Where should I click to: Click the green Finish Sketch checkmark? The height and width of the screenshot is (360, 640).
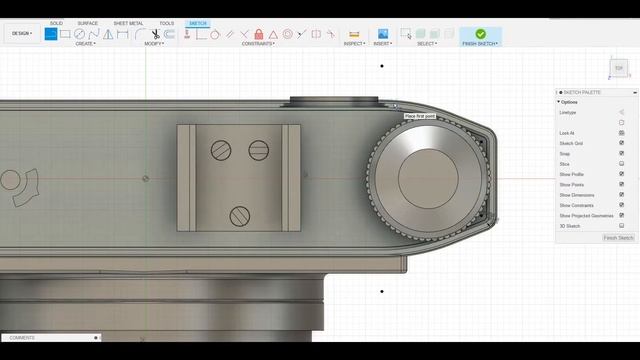(x=480, y=33)
